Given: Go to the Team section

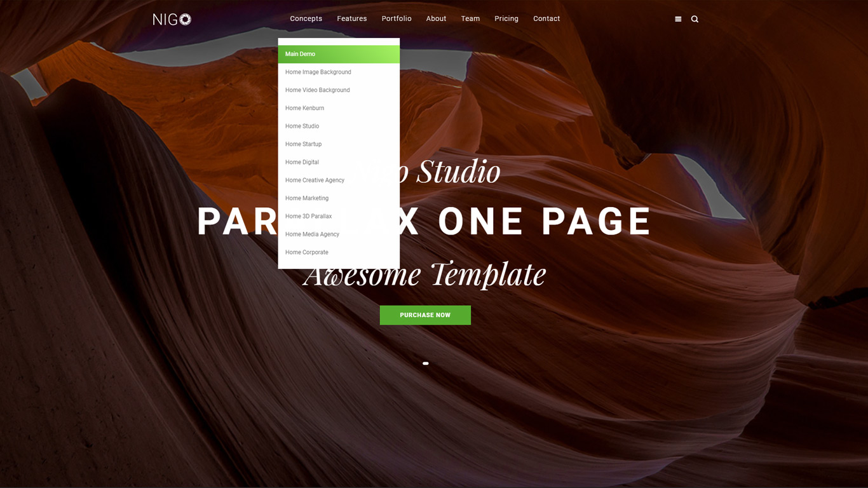Looking at the screenshot, I should tap(470, 18).
